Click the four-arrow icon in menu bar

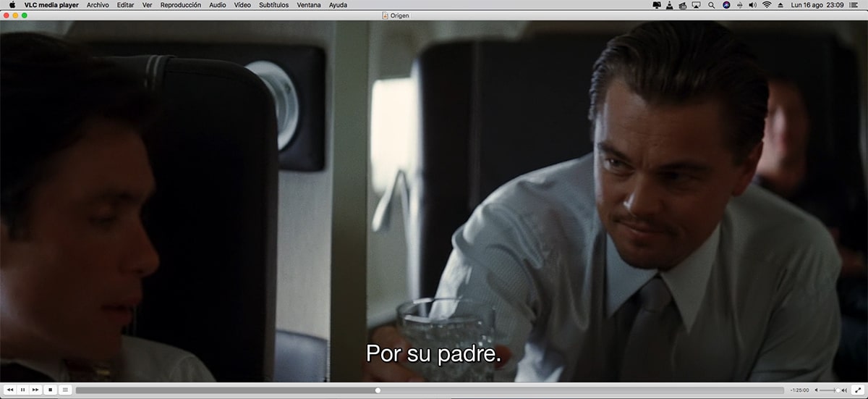tap(739, 4)
